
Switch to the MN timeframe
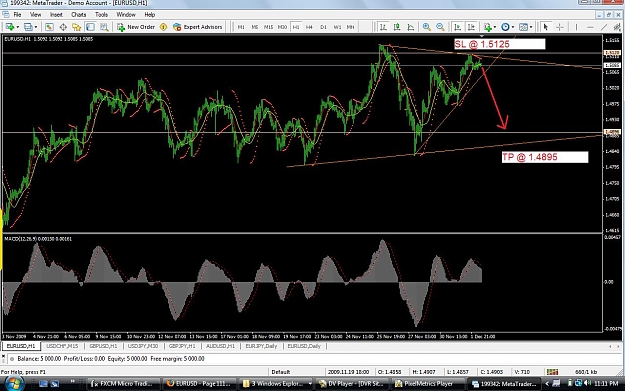(x=350, y=27)
